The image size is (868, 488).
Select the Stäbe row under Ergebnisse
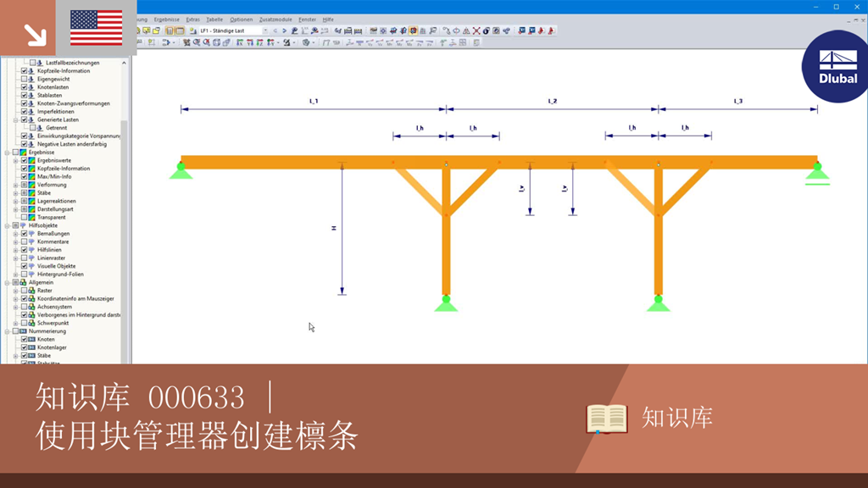pyautogui.click(x=44, y=193)
